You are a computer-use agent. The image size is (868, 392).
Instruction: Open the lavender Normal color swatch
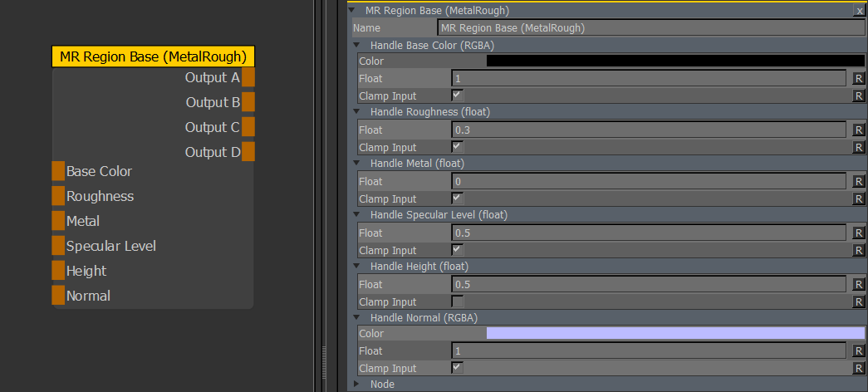point(675,333)
